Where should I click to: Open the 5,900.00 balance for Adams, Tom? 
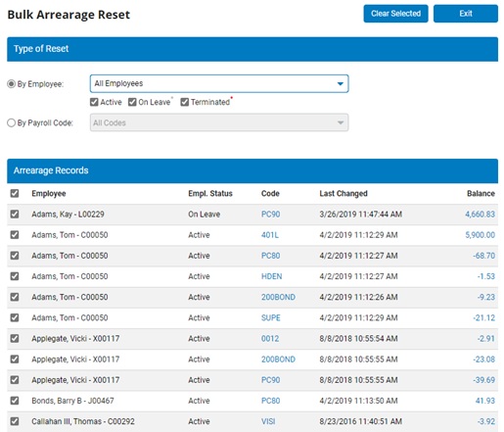pyautogui.click(x=480, y=235)
